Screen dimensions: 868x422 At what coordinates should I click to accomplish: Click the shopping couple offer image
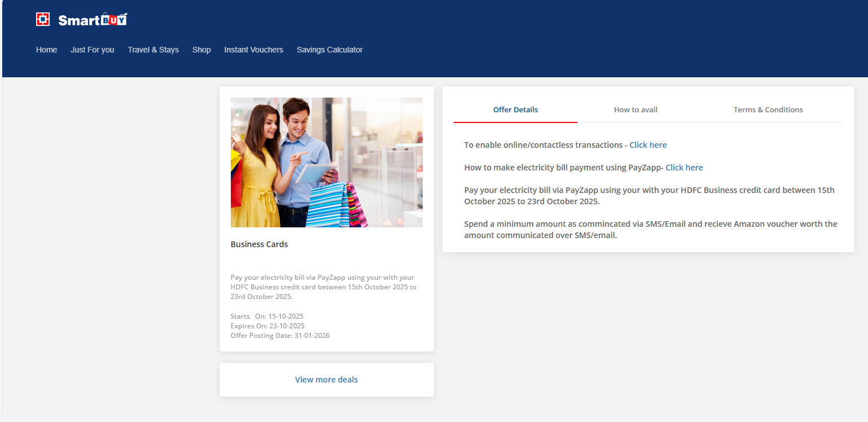coord(326,162)
